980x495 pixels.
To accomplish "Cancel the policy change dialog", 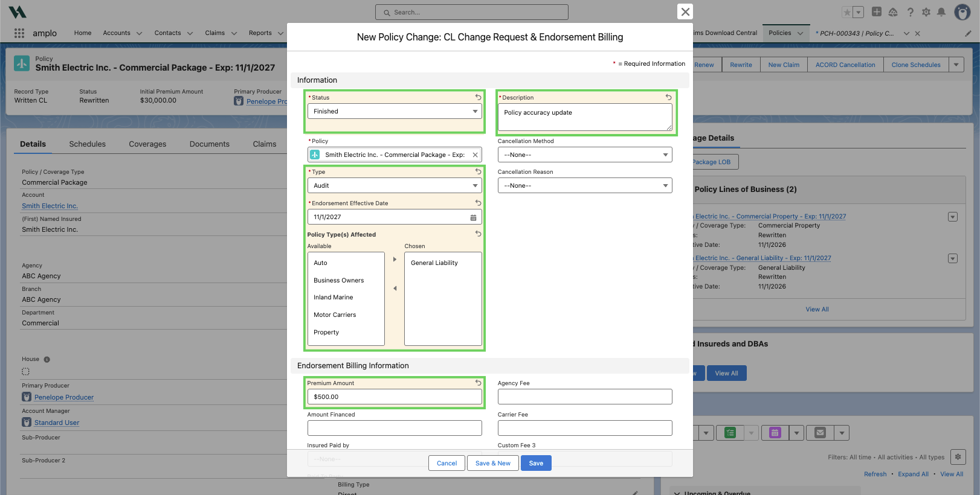I will (x=447, y=463).
